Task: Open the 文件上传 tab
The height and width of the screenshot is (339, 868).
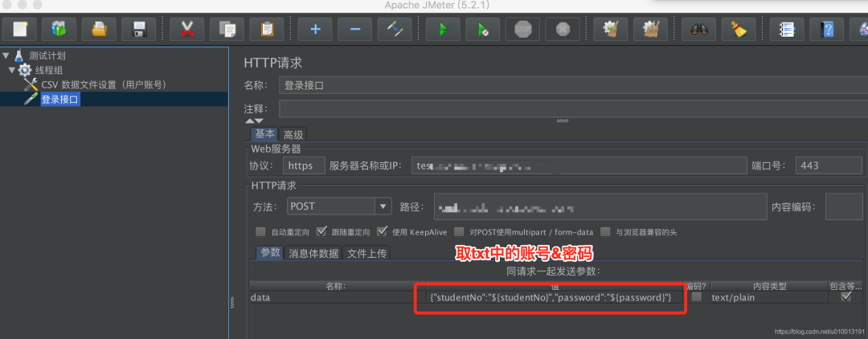Action: click(x=366, y=253)
